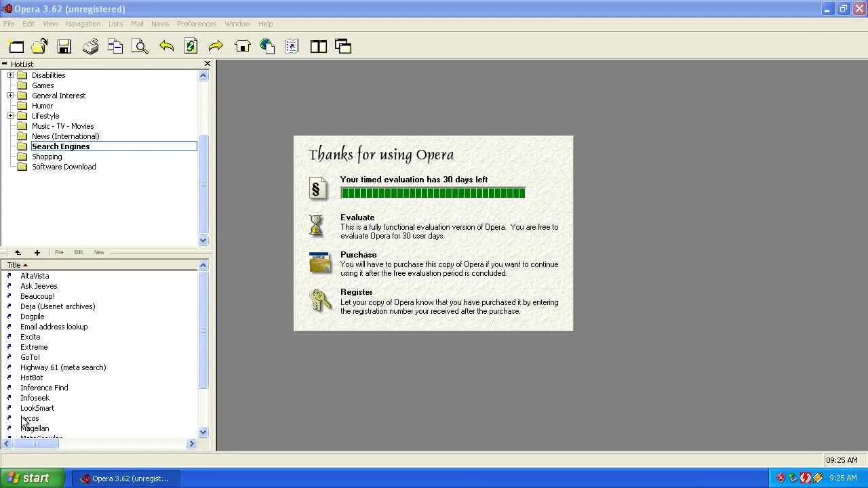868x488 pixels.
Task: Open the Help menu
Action: 265,24
